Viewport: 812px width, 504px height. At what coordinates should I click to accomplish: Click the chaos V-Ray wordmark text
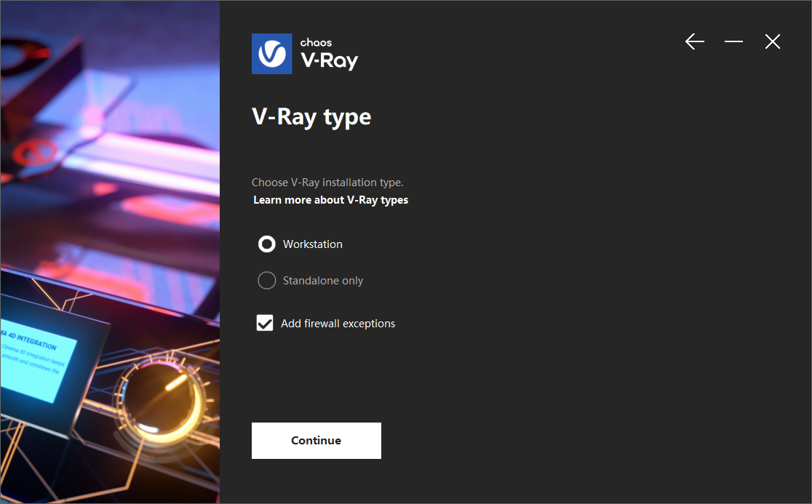330,55
